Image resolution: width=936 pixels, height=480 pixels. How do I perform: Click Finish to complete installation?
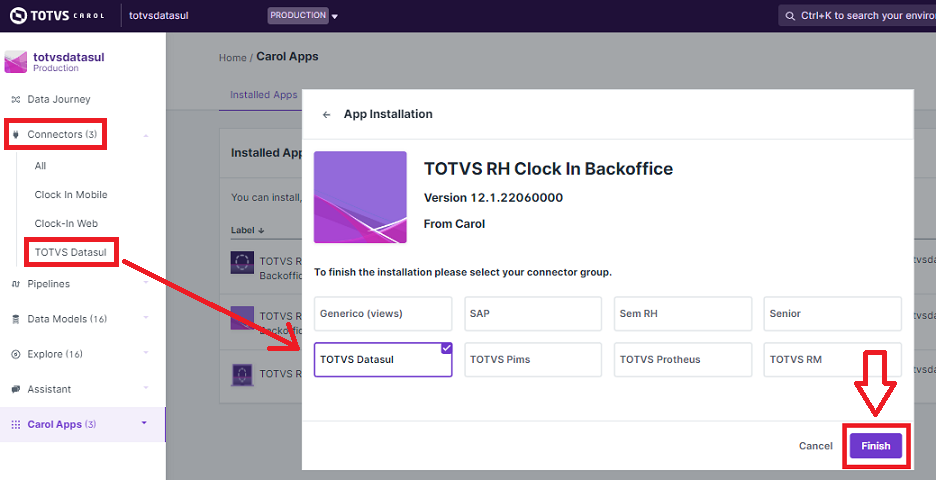pos(876,446)
